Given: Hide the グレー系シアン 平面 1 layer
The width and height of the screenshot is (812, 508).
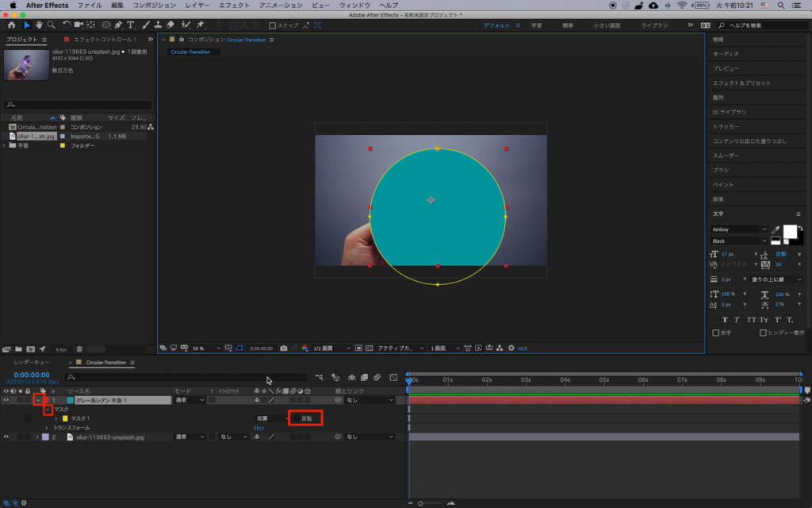Looking at the screenshot, I should [x=6, y=400].
